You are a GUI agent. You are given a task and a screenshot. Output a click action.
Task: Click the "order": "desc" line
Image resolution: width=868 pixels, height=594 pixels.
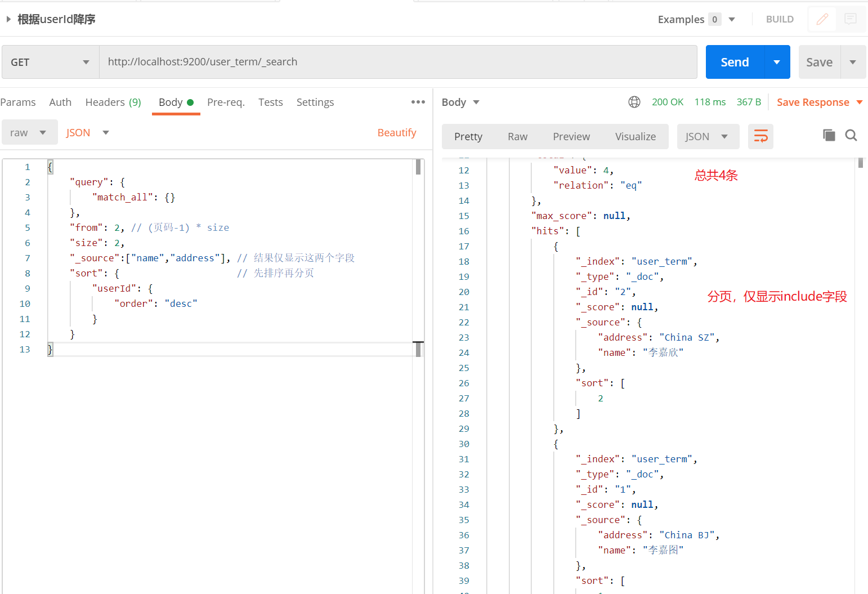click(x=156, y=303)
